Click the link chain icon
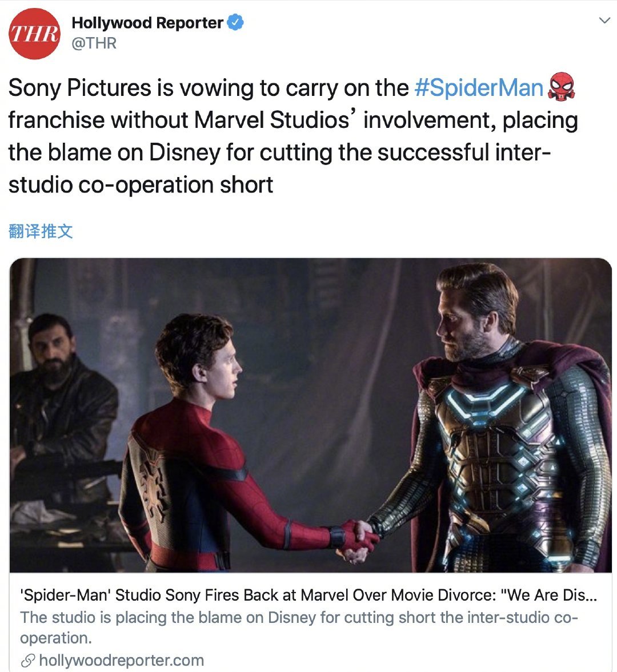Image resolution: width=617 pixels, height=672 pixels. [x=28, y=661]
